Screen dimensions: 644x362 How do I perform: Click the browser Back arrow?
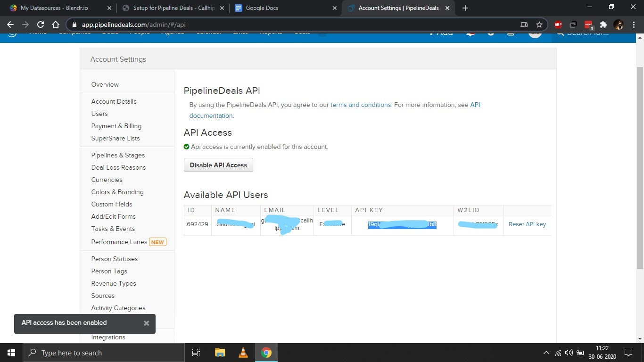point(10,25)
